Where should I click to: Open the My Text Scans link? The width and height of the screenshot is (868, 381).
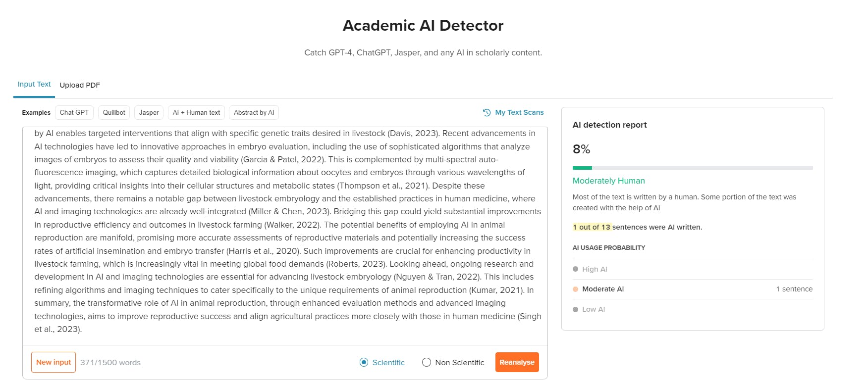click(519, 113)
